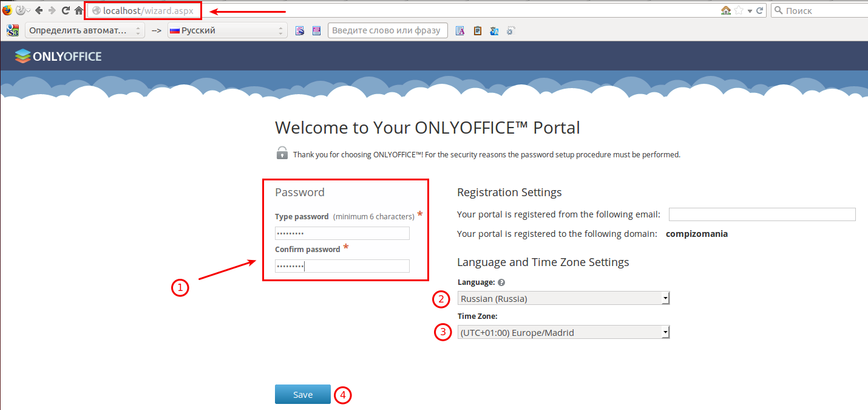Bookmark this page with the star icon
Image resolution: width=868 pixels, height=410 pixels.
(739, 10)
